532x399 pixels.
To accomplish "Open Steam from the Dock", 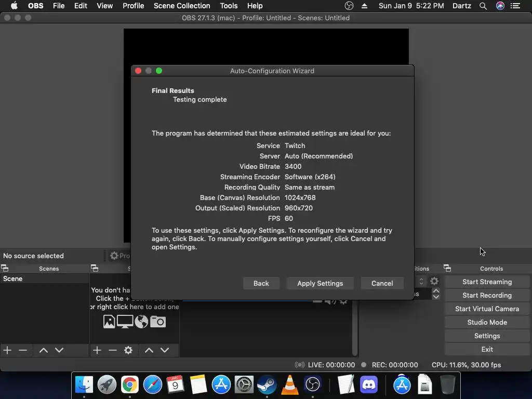I will tap(267, 384).
